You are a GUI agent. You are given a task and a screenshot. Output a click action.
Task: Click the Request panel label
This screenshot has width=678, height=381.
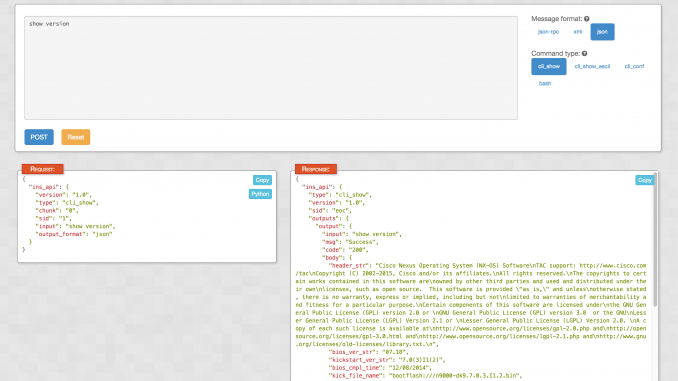click(x=42, y=169)
